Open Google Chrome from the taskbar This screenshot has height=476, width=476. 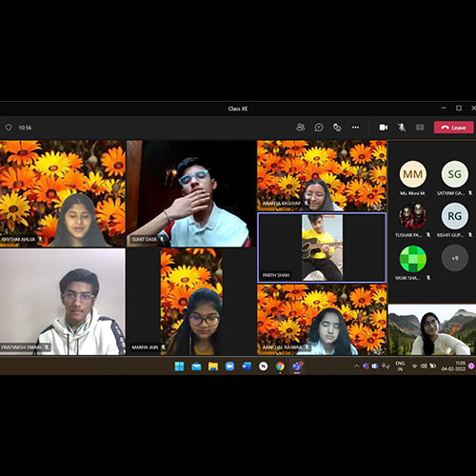tap(280, 367)
